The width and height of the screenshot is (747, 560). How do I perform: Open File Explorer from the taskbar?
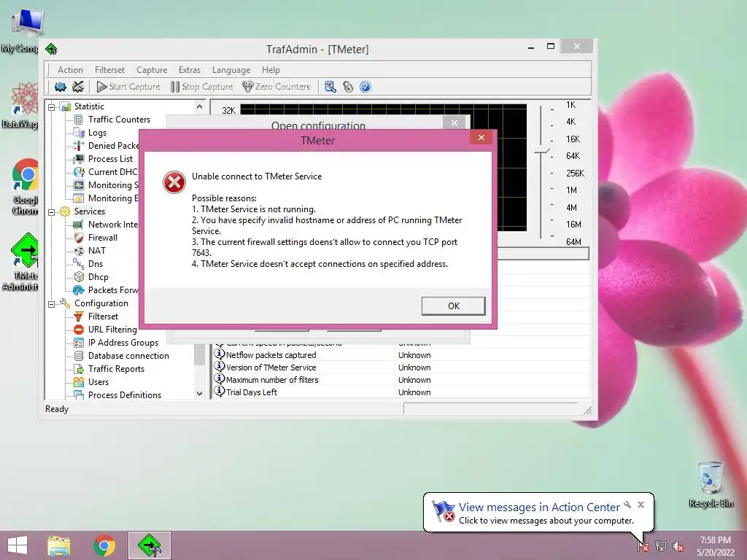click(x=59, y=545)
